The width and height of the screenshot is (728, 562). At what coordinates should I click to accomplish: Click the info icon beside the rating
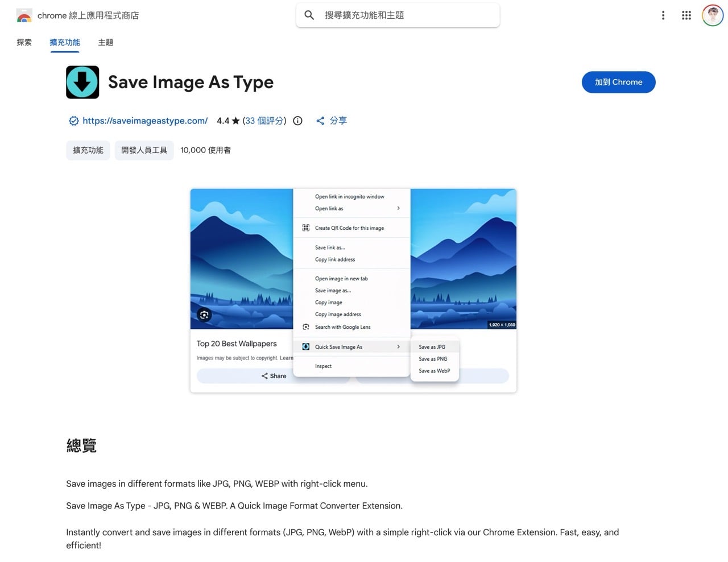click(x=297, y=121)
